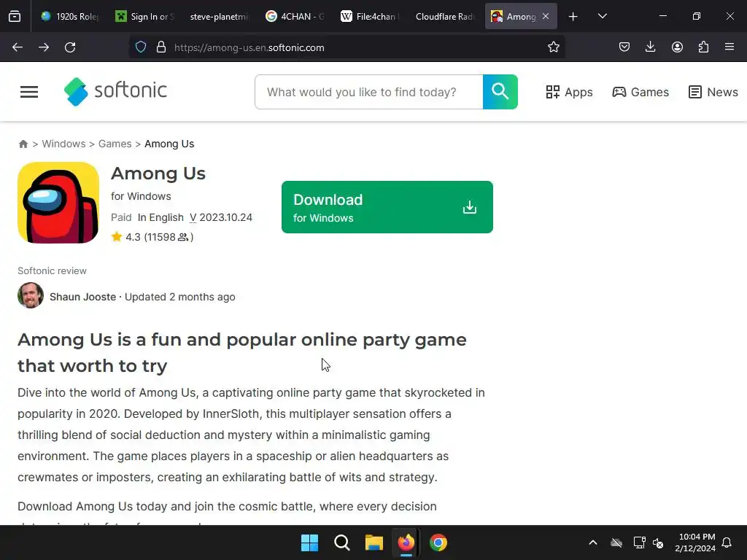747x560 pixels.
Task: Open Windows taskbar search
Action: (x=341, y=542)
